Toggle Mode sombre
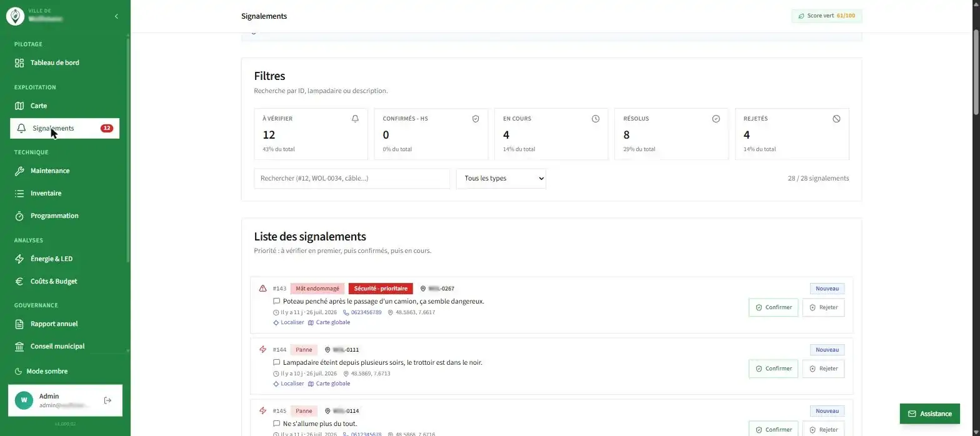980x436 pixels. [x=41, y=371]
